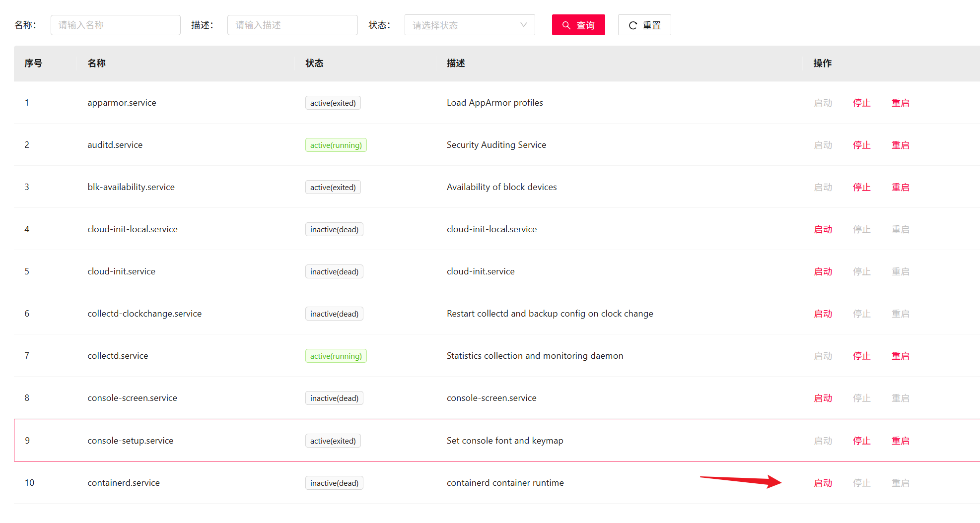The width and height of the screenshot is (980, 523).
Task: Click the active(exited) tag for apparmor.service
Action: click(333, 103)
